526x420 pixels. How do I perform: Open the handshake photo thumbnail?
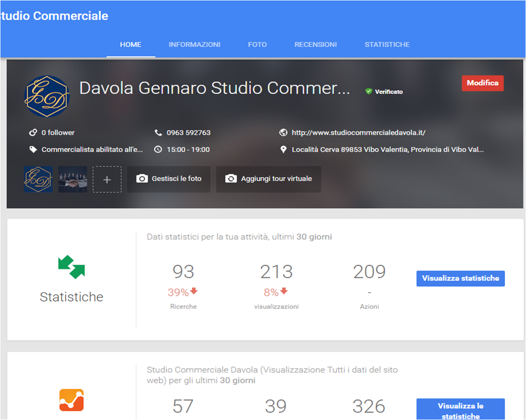tap(72, 179)
